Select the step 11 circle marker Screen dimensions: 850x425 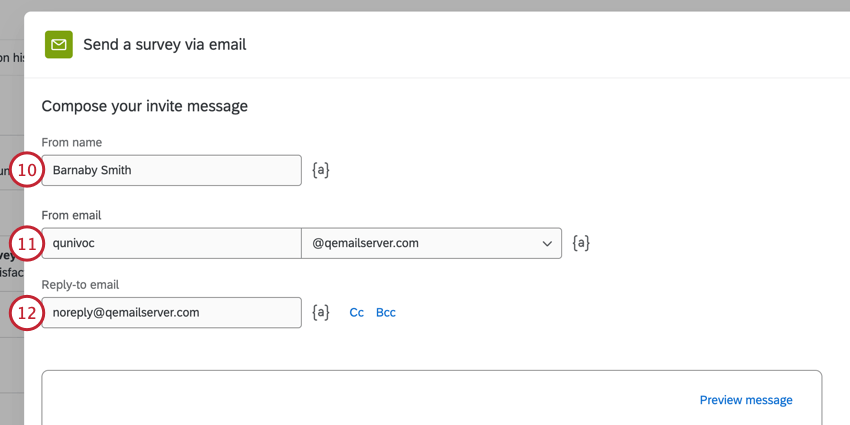[27, 243]
